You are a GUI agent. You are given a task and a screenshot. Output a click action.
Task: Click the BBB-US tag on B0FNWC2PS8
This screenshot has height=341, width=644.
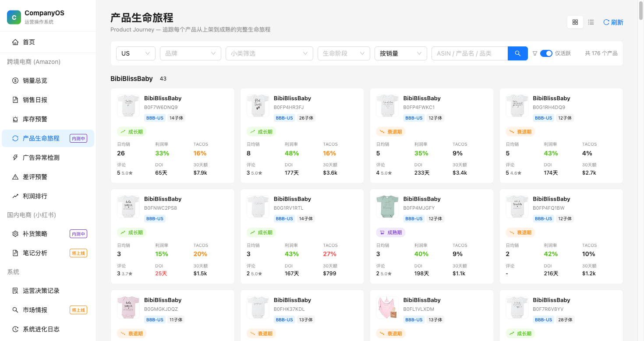point(155,218)
